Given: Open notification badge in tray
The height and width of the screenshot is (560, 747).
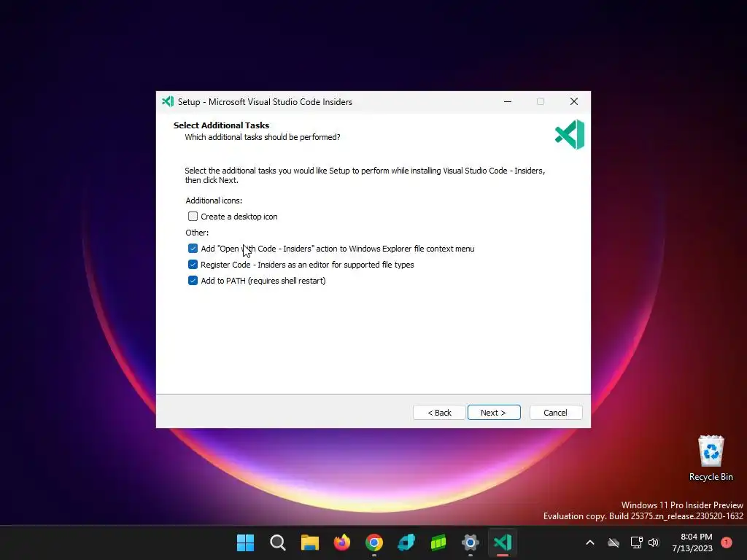Looking at the screenshot, I should click(x=727, y=542).
